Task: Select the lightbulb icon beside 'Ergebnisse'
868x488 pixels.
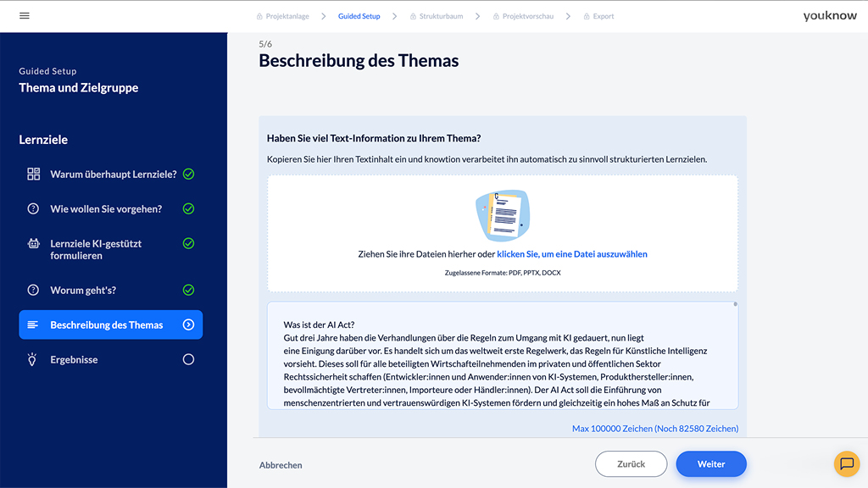Action: tap(31, 359)
